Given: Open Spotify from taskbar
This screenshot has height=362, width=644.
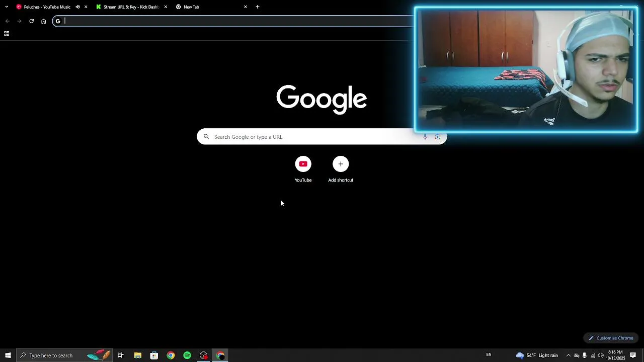Looking at the screenshot, I should point(187,355).
